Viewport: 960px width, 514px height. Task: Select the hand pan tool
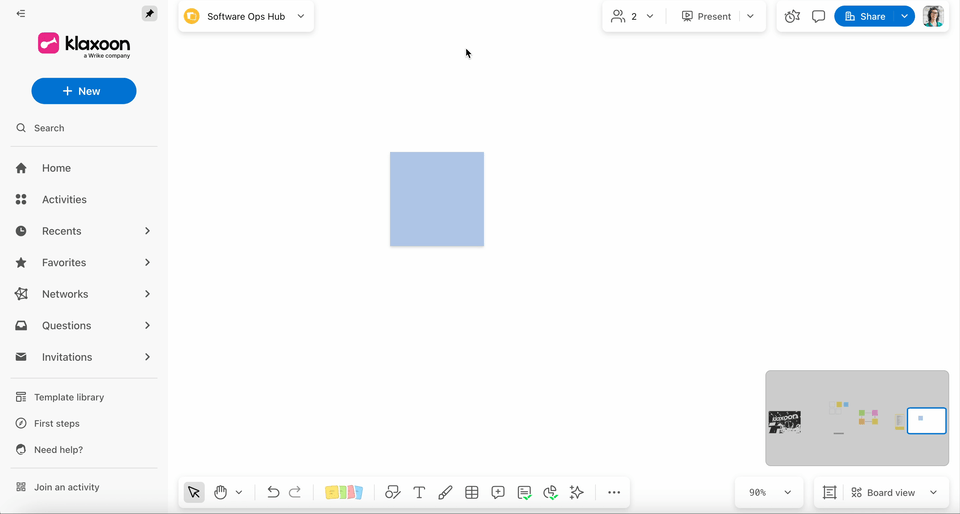[x=220, y=492]
